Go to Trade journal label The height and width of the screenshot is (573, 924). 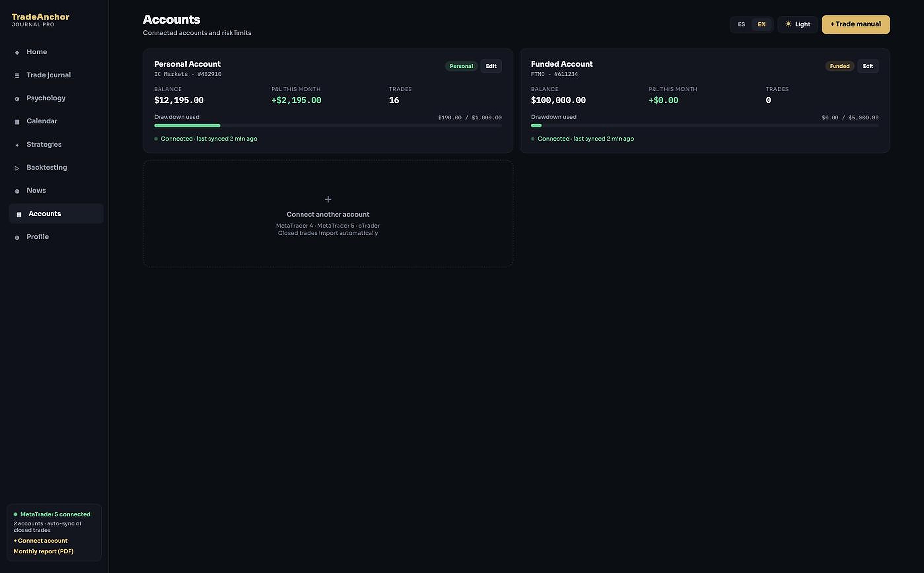click(x=49, y=75)
